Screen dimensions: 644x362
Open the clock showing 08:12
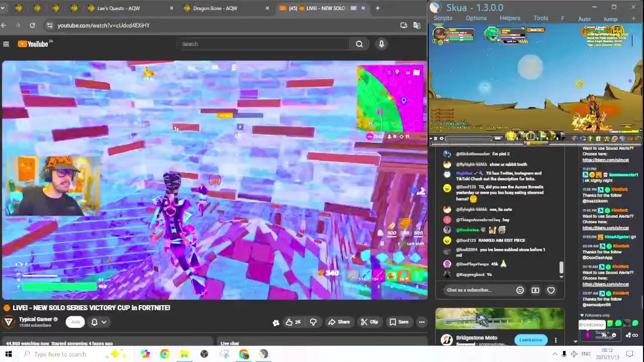(607, 353)
